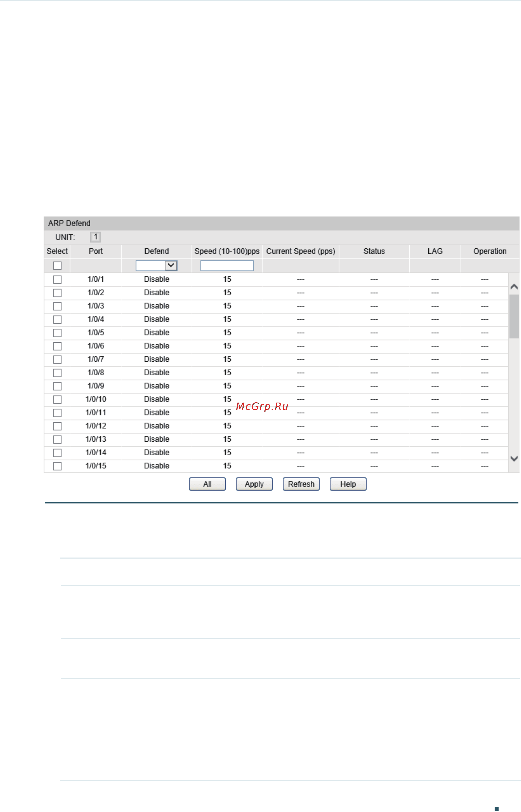Click the port table scrollbar thumb
Image resolution: width=521 pixels, height=812 pixels.
click(x=514, y=316)
